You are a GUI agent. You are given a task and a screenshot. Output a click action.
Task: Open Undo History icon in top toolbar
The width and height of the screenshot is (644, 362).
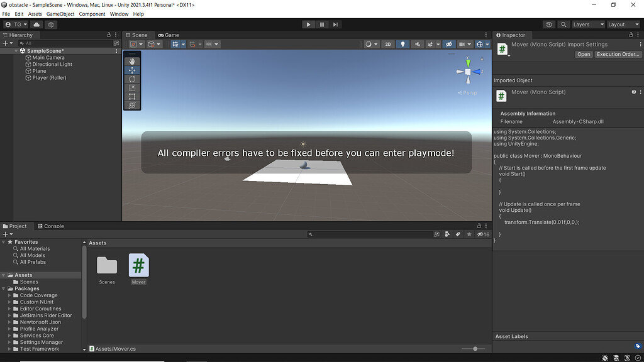[x=549, y=25]
